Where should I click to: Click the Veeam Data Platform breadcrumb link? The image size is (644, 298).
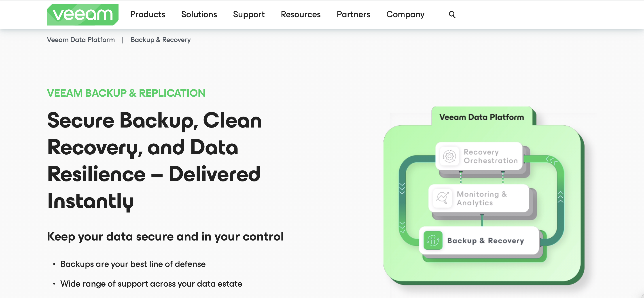click(81, 40)
